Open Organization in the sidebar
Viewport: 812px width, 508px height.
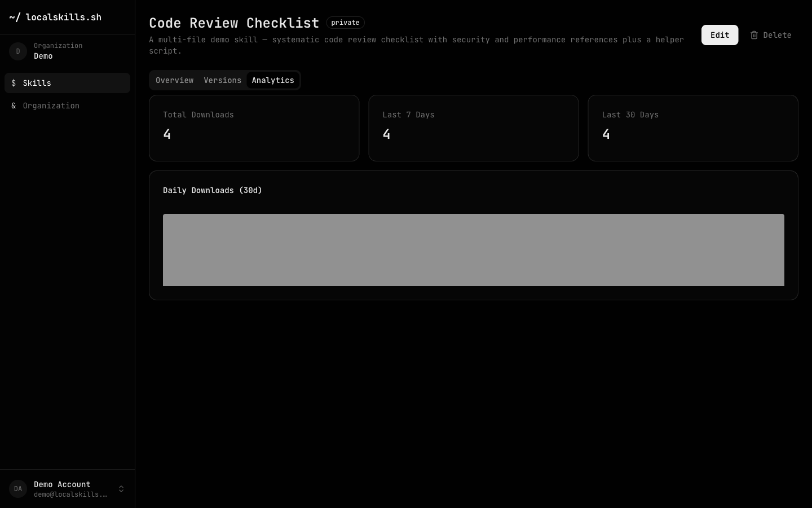click(x=67, y=106)
